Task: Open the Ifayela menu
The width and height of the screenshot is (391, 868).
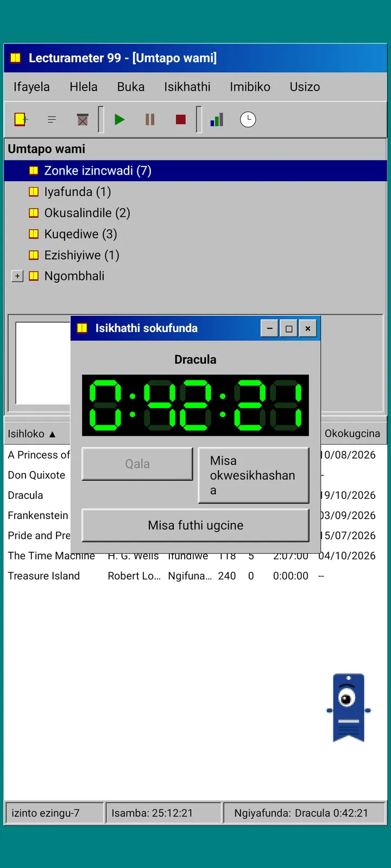Action: coord(31,87)
